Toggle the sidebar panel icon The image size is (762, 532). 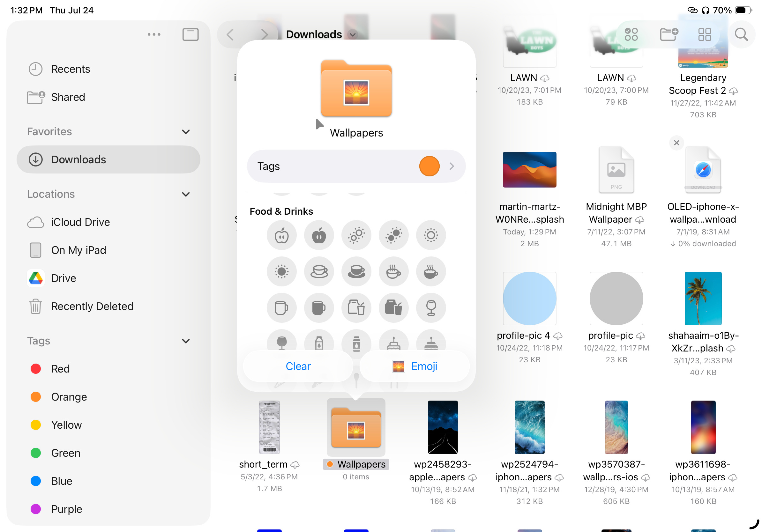click(x=190, y=34)
